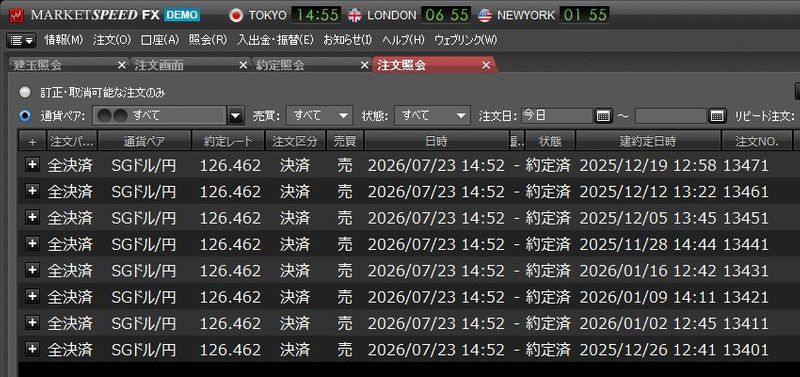Expand order row 13471
The width and height of the screenshot is (800, 377).
[x=32, y=164]
